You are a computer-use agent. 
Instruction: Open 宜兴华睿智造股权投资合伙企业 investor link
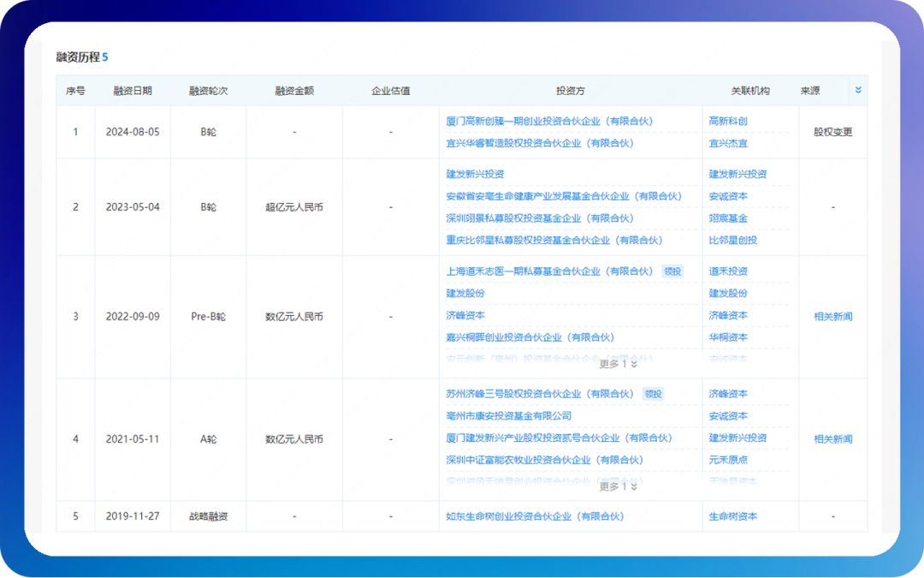[540, 143]
